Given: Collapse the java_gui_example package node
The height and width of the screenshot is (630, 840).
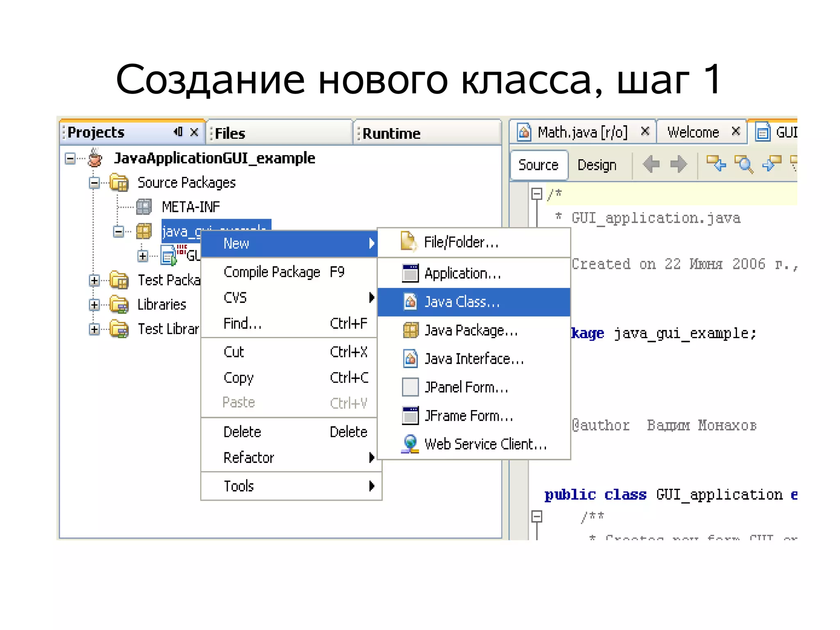Looking at the screenshot, I should 119,231.
